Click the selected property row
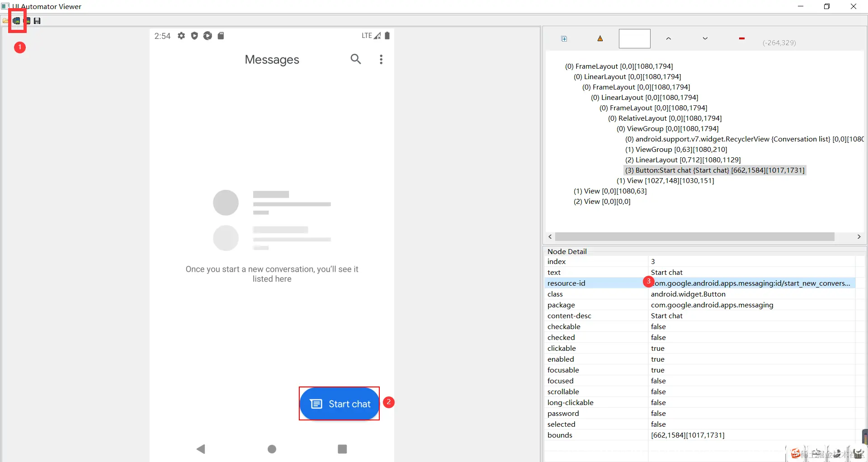868x462 pixels. coord(699,424)
